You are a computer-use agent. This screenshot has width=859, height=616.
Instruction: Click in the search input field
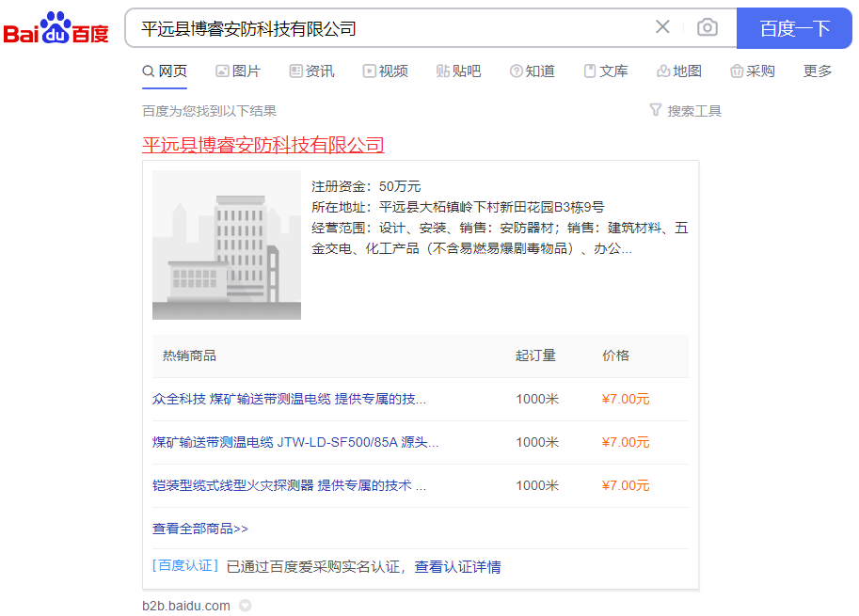coord(386,28)
